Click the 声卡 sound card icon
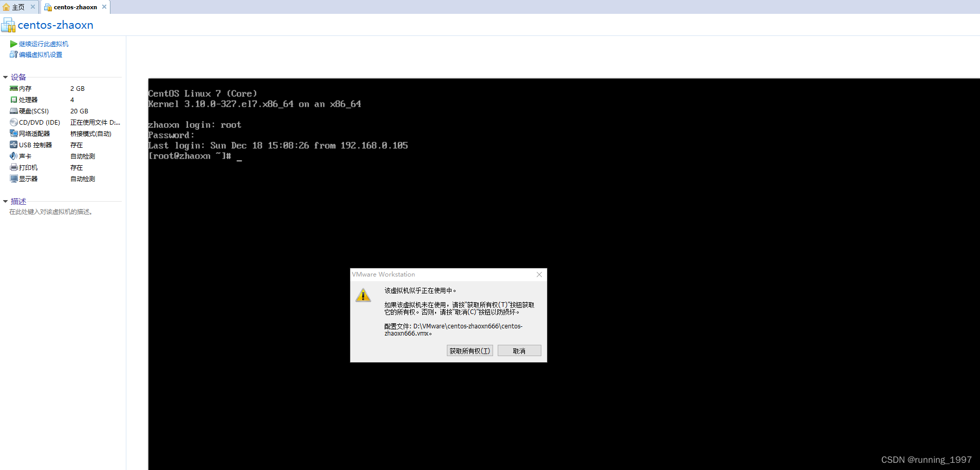The image size is (980, 470). (14, 156)
